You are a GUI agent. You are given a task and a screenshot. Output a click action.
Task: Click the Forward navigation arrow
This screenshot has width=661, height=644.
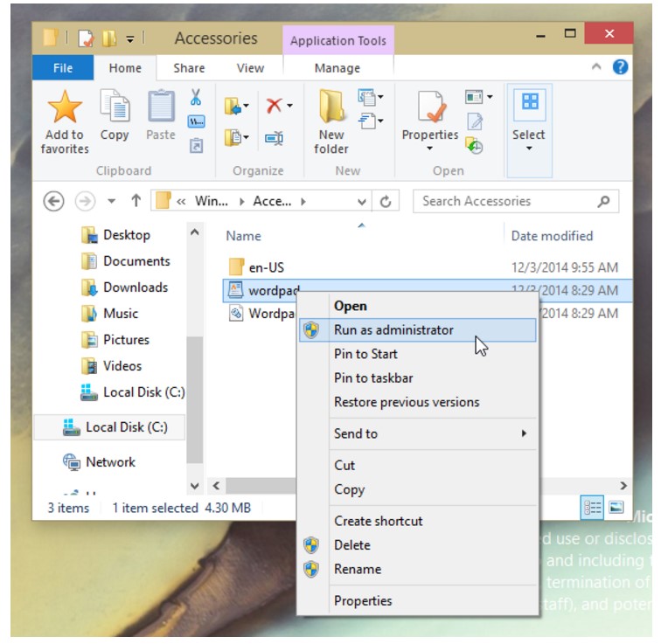[x=85, y=201]
